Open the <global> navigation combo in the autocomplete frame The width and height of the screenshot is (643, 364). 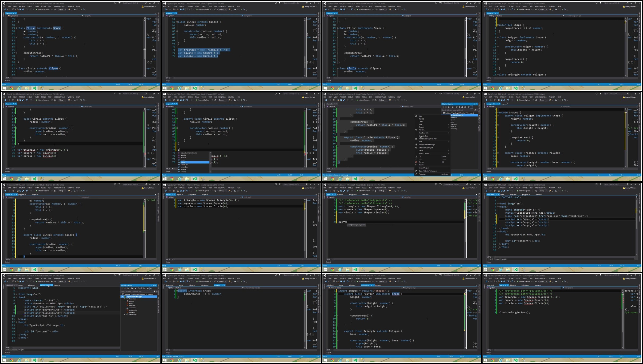(x=204, y=106)
